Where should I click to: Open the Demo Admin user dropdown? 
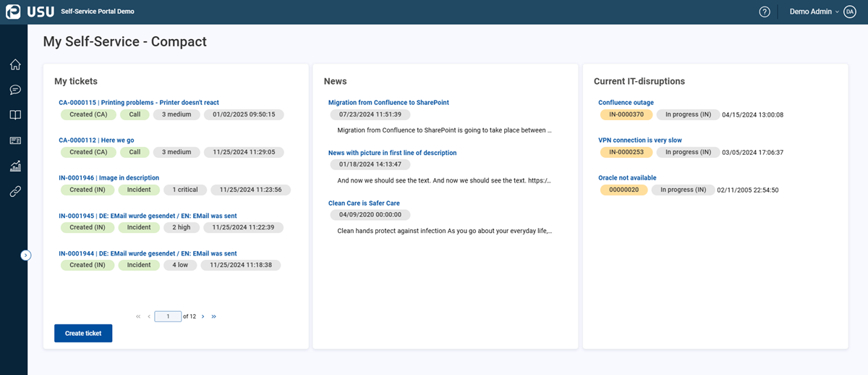(814, 12)
